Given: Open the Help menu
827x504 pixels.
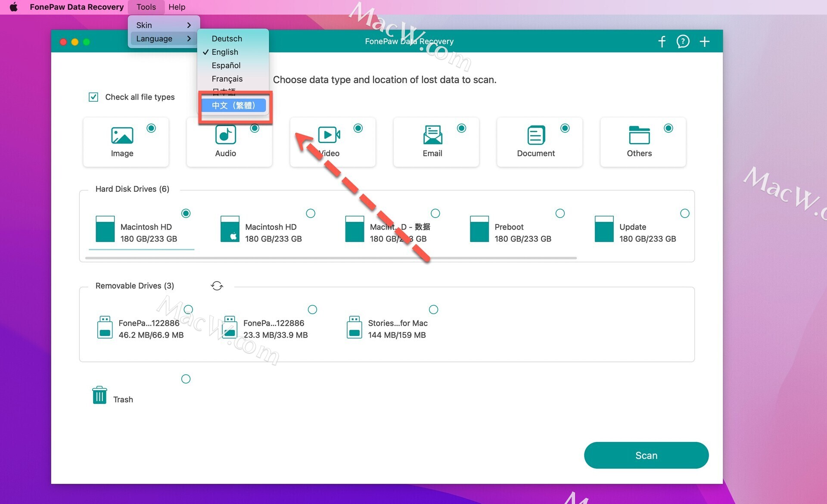Looking at the screenshot, I should point(177,7).
